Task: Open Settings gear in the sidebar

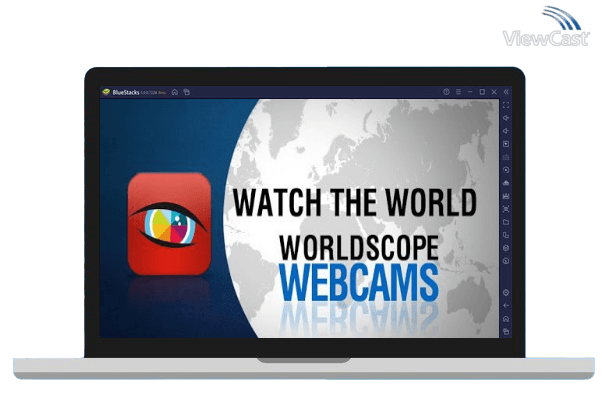Action: click(506, 293)
